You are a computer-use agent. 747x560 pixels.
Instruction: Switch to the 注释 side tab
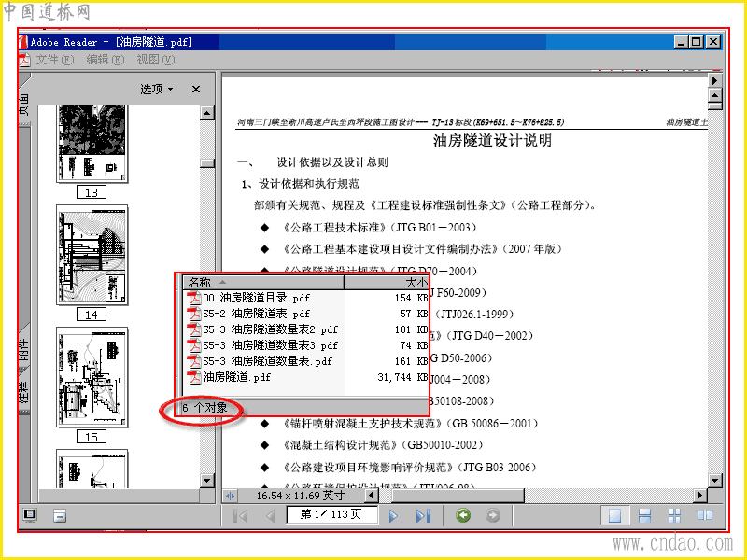24,392
